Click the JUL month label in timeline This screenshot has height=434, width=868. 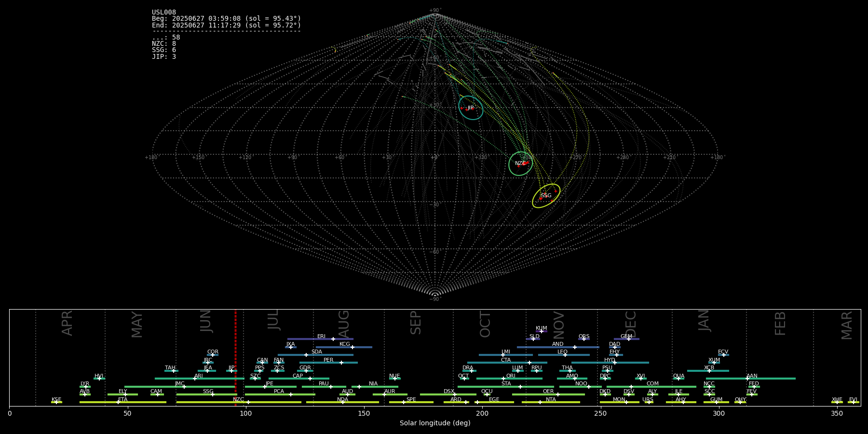273,320
